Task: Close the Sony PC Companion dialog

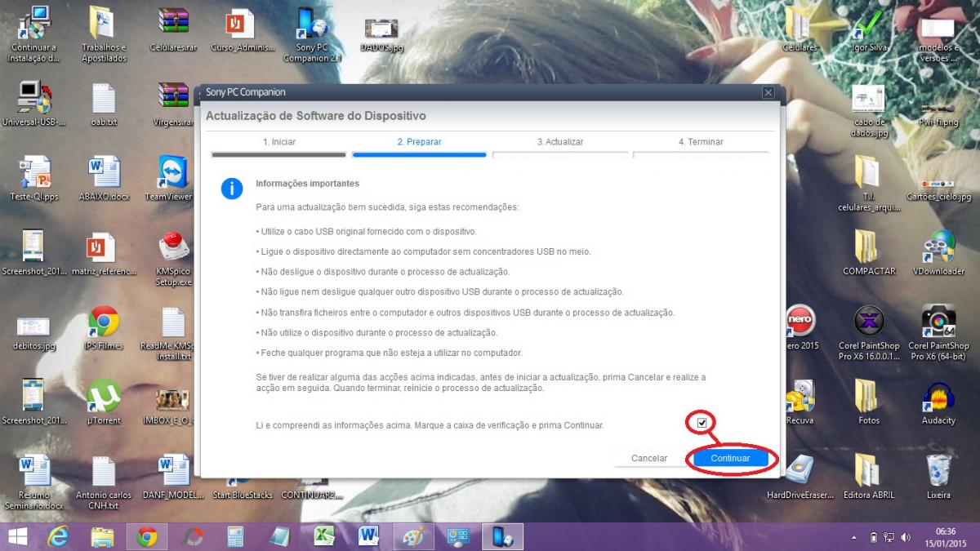Action: [768, 93]
